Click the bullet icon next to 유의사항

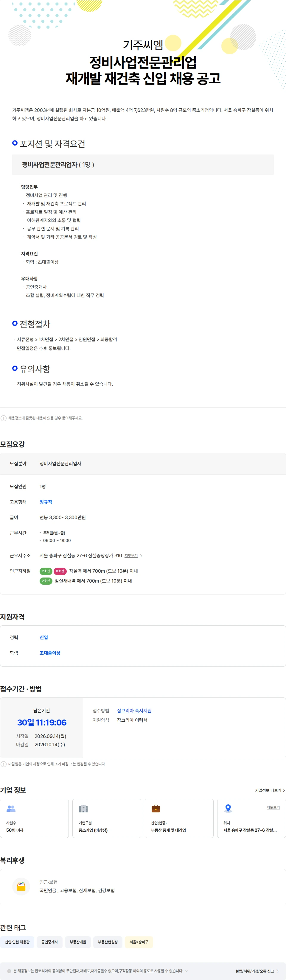[x=15, y=368]
